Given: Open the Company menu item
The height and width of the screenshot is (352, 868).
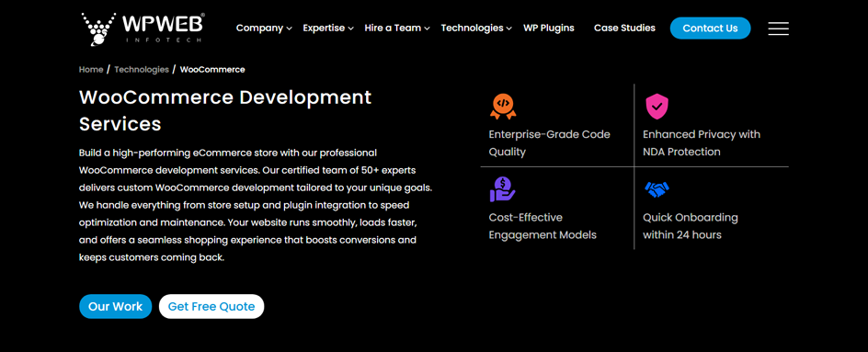Looking at the screenshot, I should (x=259, y=28).
